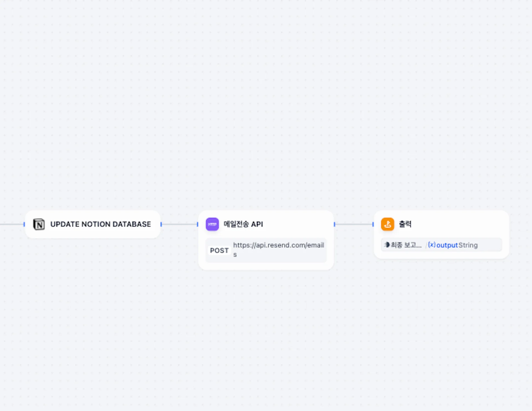Click the 출력 node's left input handle
Viewport: 532px width, 411px height.
pos(373,224)
